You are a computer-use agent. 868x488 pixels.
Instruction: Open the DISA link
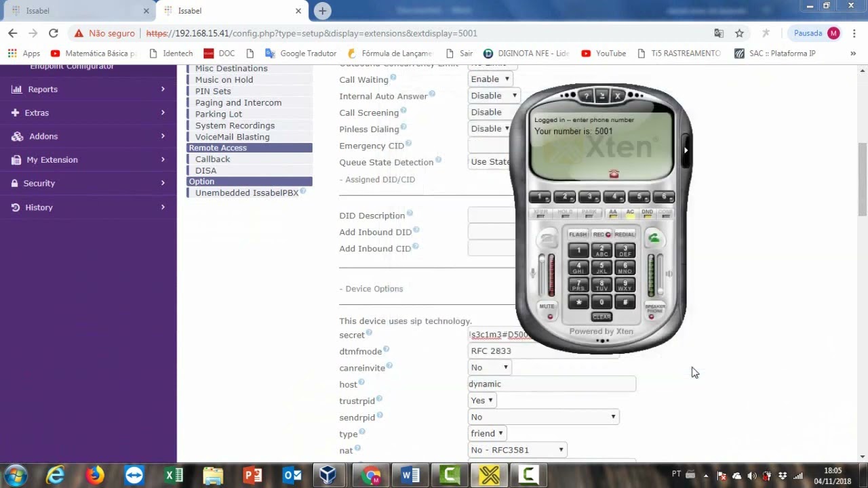tap(205, 171)
